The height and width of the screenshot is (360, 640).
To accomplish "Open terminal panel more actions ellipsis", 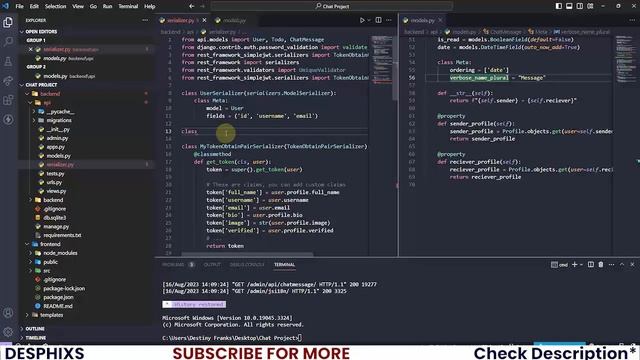I will pyautogui.click(x=611, y=264).
